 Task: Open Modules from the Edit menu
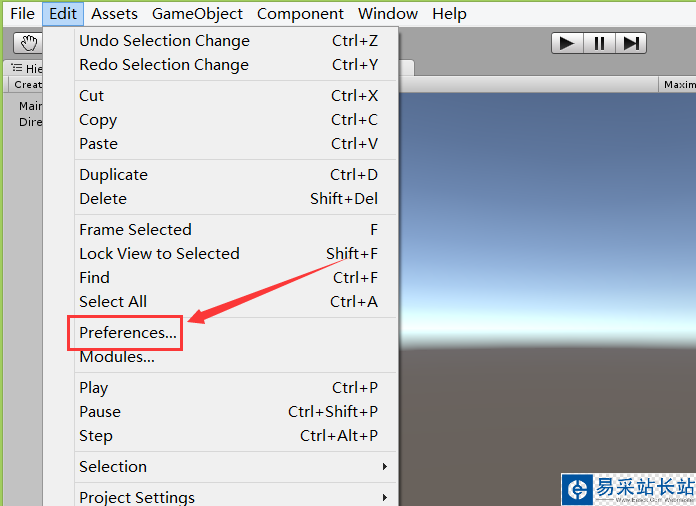(117, 357)
